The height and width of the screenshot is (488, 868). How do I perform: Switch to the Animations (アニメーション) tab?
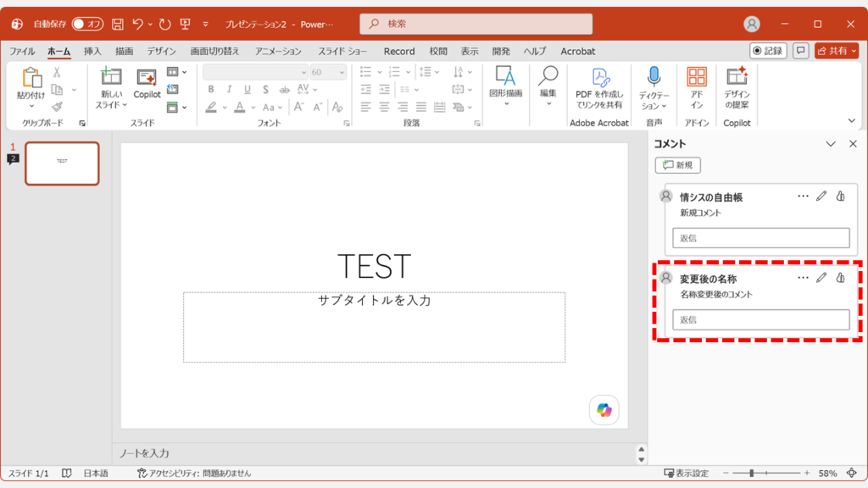tap(278, 51)
